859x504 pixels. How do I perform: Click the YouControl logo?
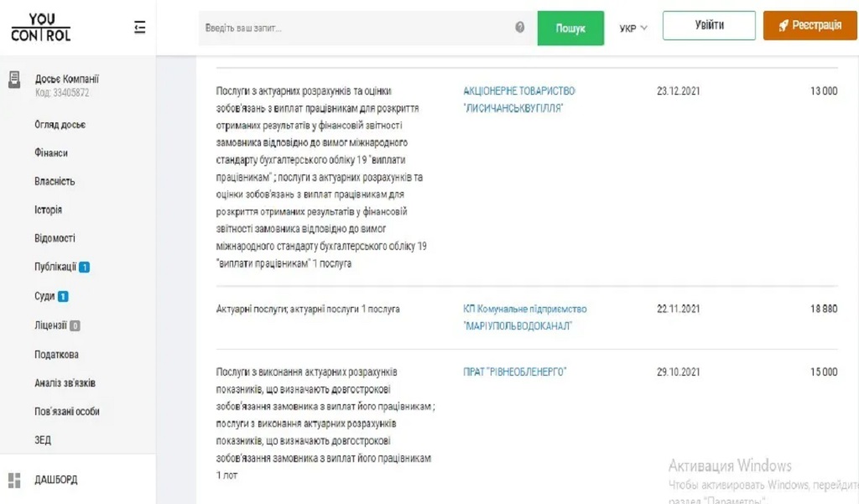coord(40,28)
